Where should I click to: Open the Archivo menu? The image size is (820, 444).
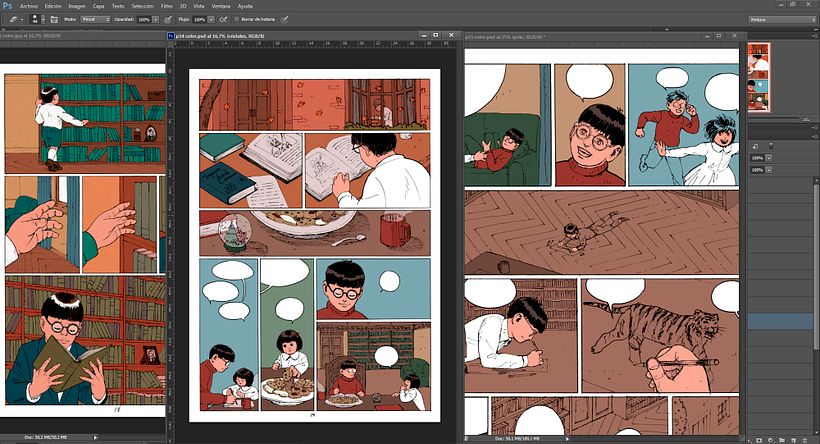[x=29, y=6]
